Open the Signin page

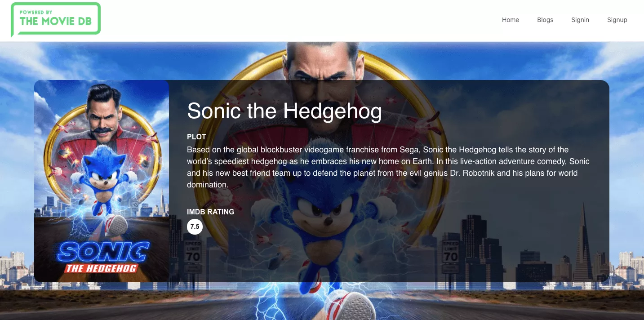pyautogui.click(x=580, y=20)
